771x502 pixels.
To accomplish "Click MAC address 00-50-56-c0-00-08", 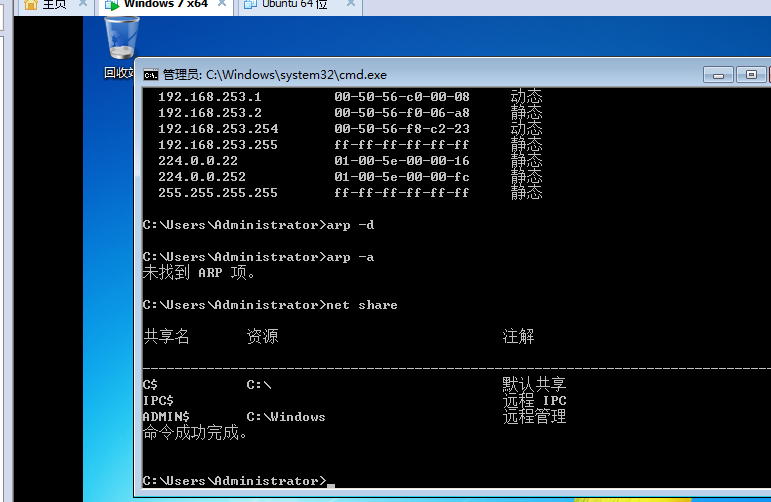I will click(402, 97).
